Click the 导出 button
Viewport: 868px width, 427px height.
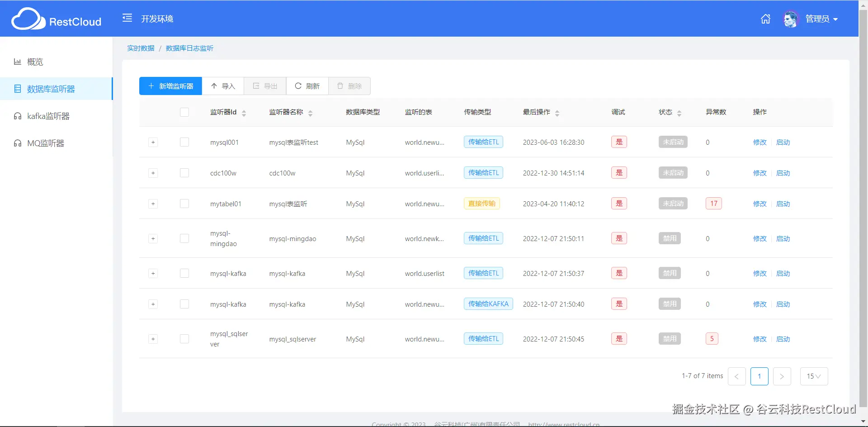pos(265,86)
